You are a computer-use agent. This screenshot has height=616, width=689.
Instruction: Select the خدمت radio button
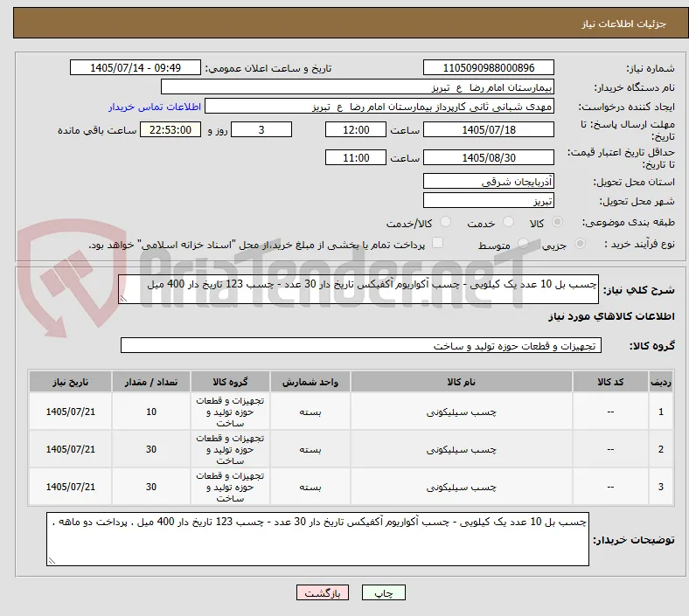[x=508, y=222]
